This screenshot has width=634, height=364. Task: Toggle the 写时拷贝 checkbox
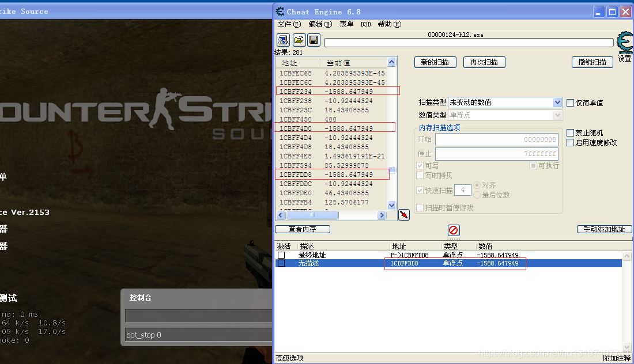[x=420, y=175]
